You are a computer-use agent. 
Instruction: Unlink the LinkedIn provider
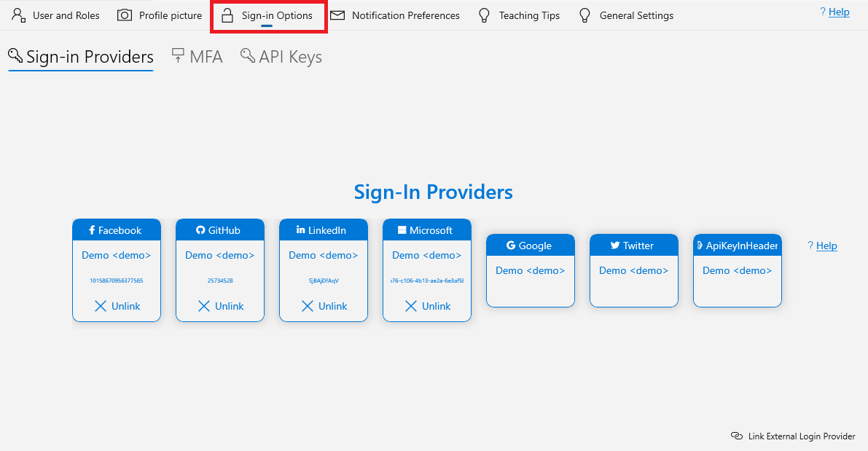click(x=324, y=306)
